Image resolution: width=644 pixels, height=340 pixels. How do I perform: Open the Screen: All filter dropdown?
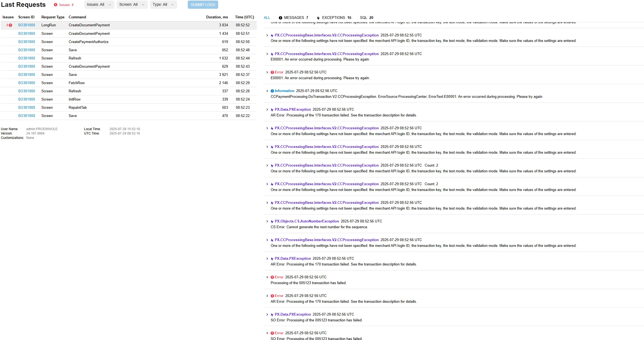[x=132, y=5]
